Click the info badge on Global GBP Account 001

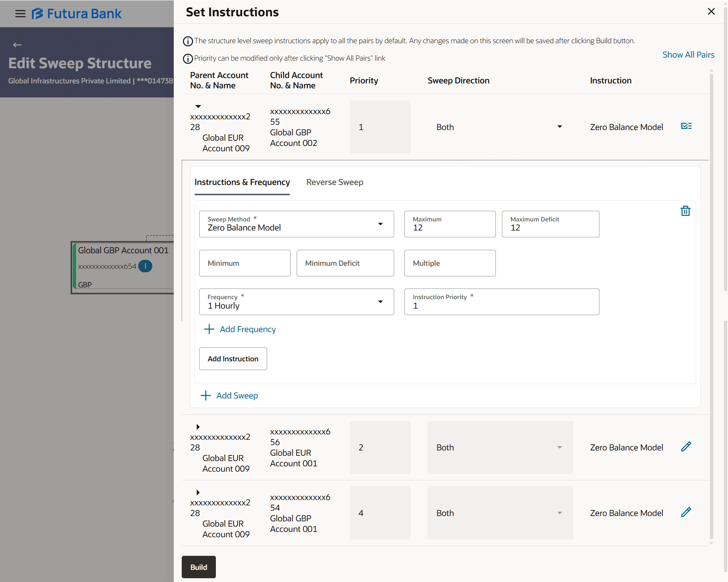(145, 266)
